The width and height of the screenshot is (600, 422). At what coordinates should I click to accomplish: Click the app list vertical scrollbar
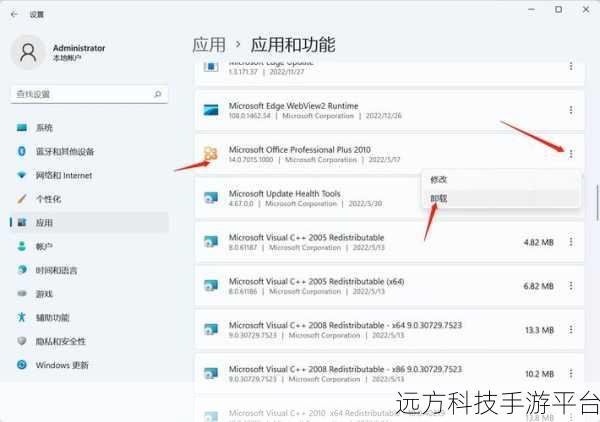597,203
